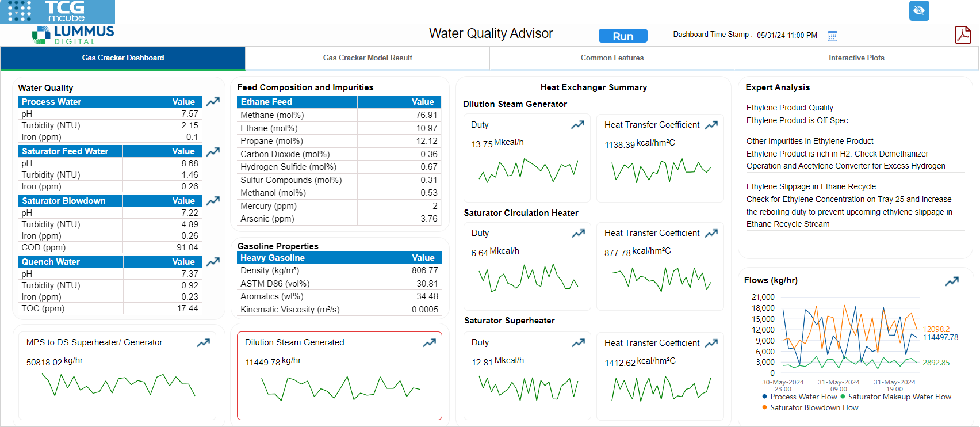This screenshot has width=980, height=427.
Task: Click the Lummus Digital logo
Action: coord(74,35)
